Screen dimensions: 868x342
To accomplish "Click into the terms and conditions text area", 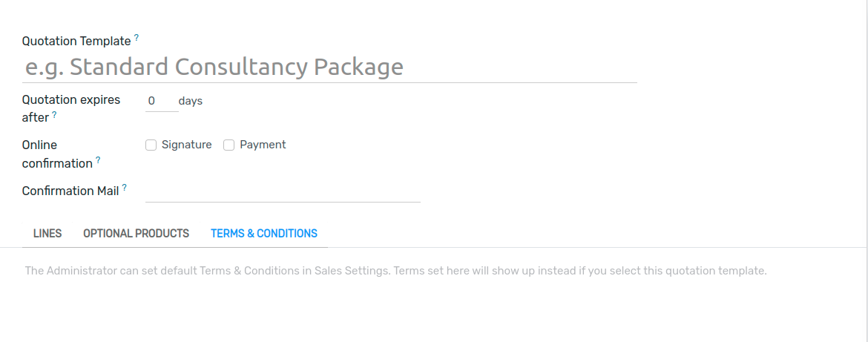I will [395, 272].
